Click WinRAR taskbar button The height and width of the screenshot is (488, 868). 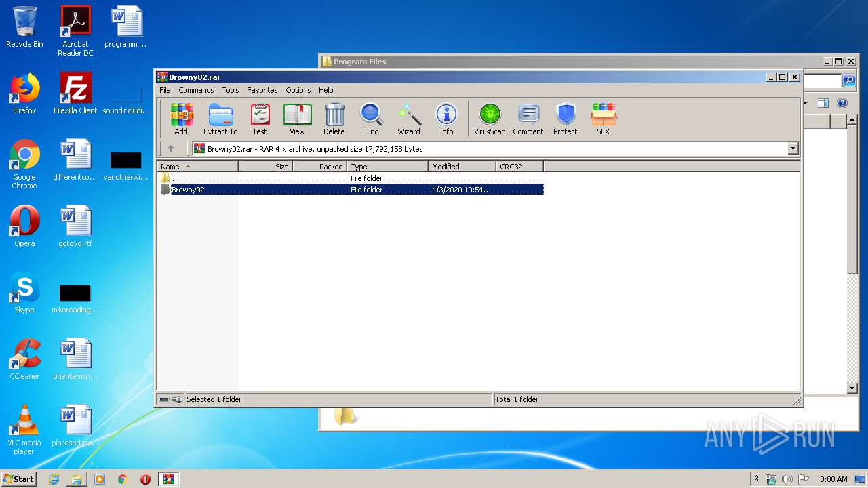[x=168, y=479]
